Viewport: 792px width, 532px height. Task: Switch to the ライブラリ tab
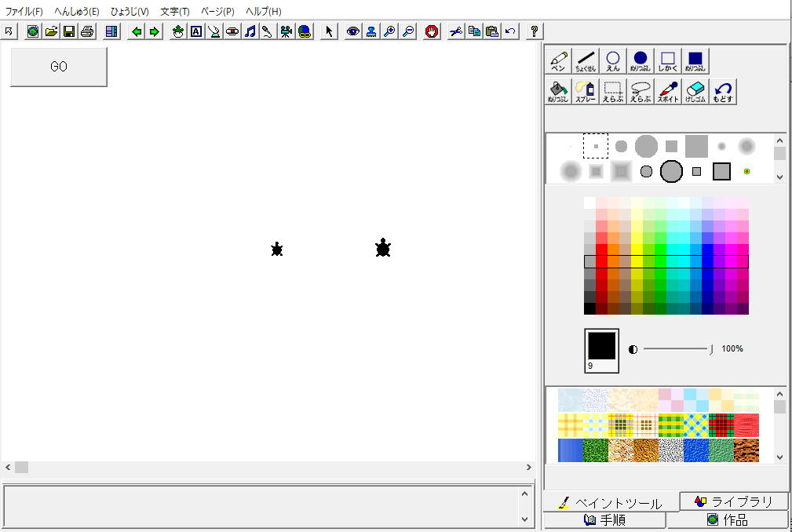(x=734, y=501)
